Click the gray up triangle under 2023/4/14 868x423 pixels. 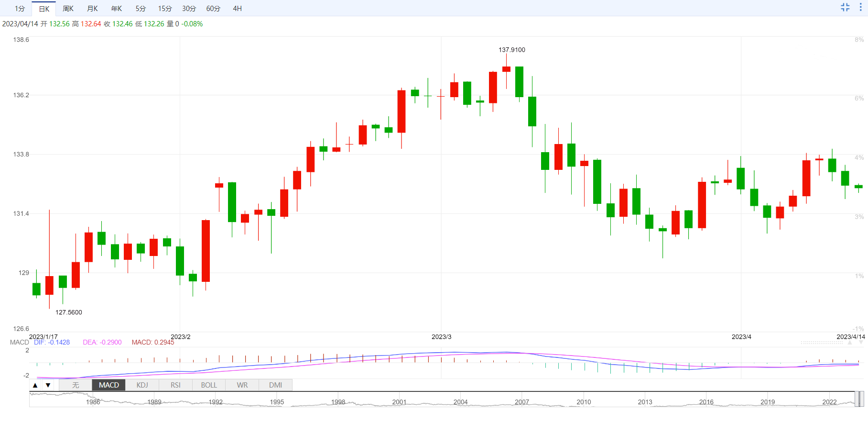pos(850,343)
